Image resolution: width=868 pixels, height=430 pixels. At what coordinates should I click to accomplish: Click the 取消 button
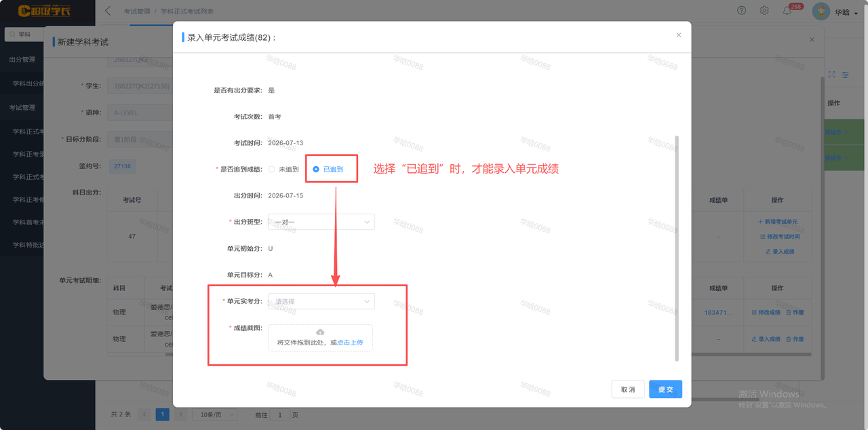628,389
